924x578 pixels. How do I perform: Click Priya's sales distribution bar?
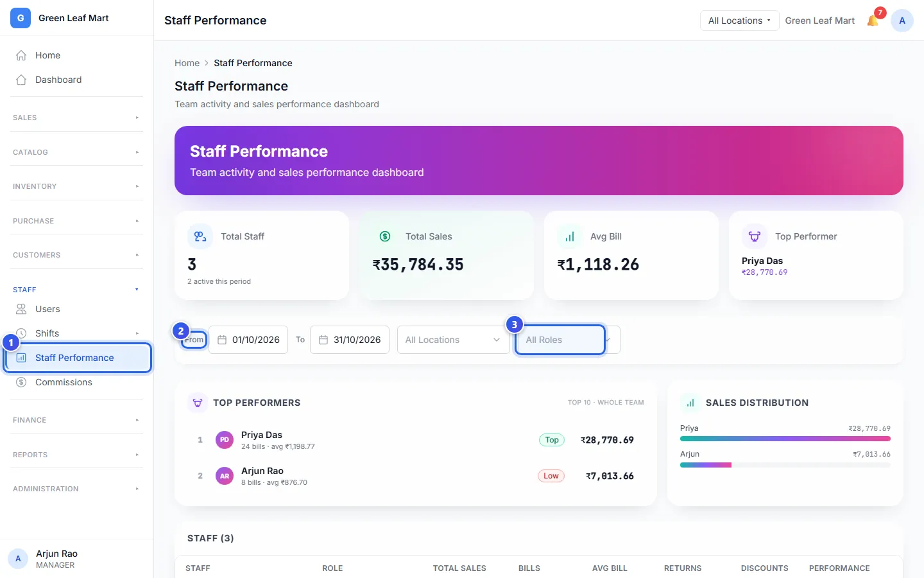785,439
